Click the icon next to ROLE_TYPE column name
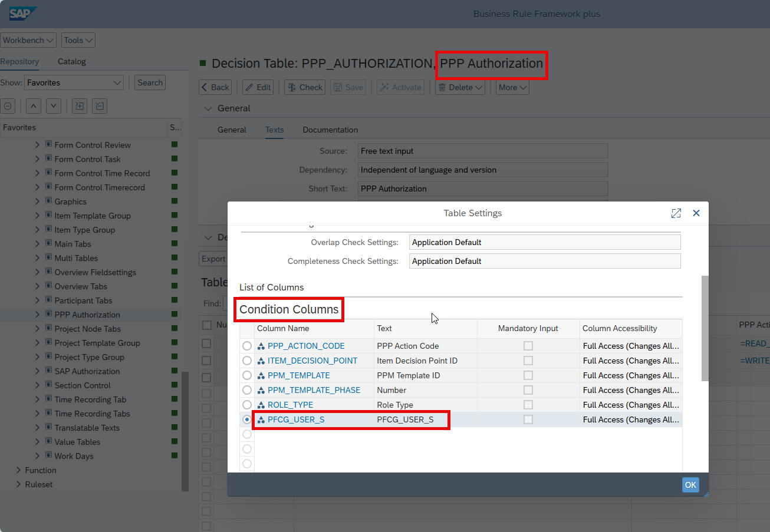 (x=261, y=405)
